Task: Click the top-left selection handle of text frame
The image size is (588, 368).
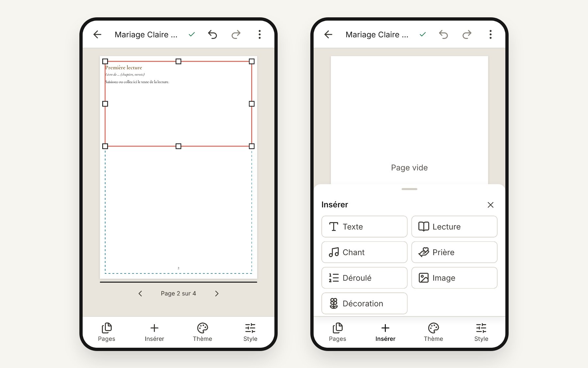Action: coord(105,61)
